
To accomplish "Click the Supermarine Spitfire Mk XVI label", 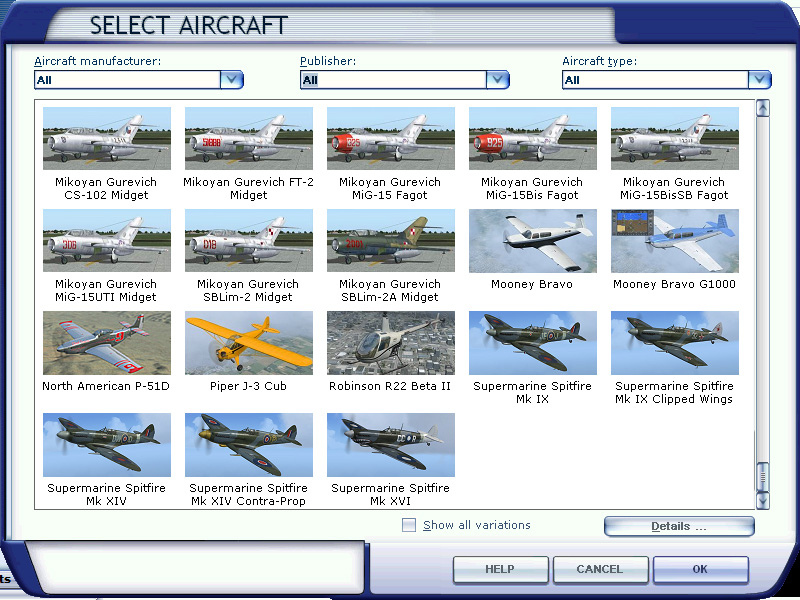I will coord(390,494).
